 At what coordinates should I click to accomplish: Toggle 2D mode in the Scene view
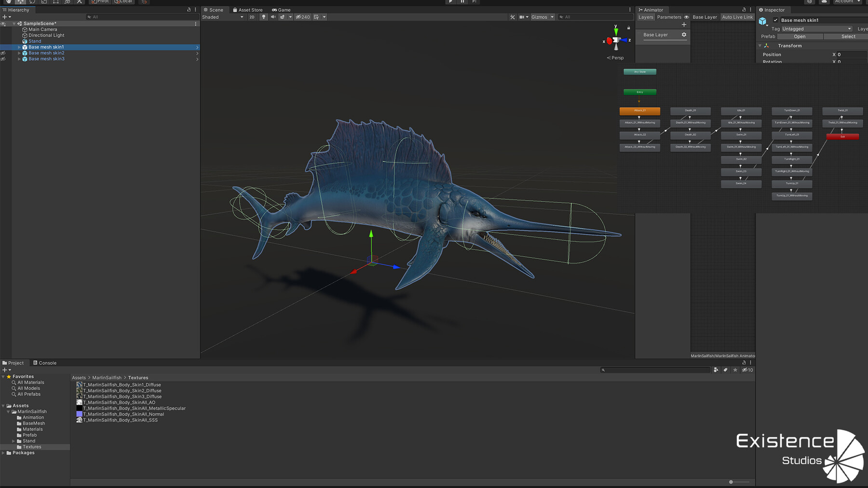(252, 17)
